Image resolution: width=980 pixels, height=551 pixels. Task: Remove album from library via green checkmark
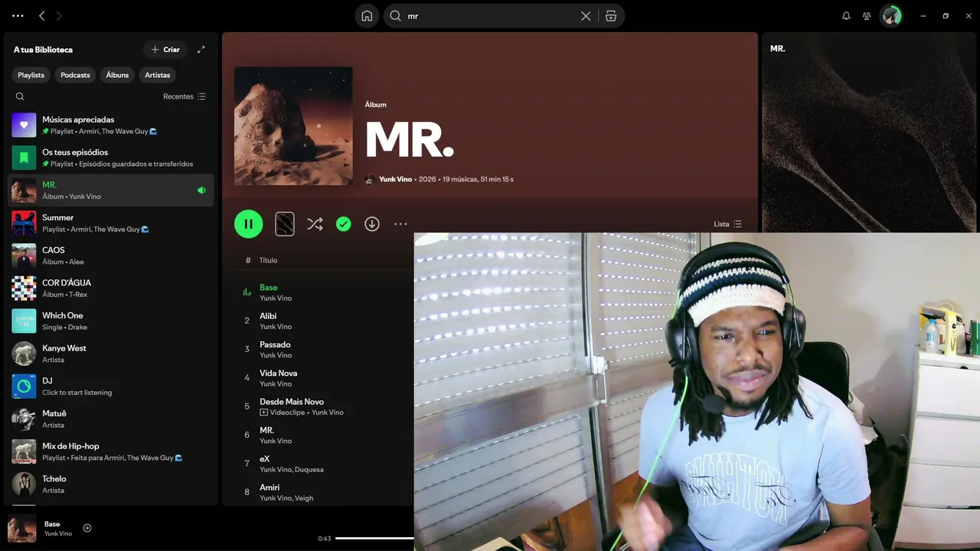click(344, 224)
